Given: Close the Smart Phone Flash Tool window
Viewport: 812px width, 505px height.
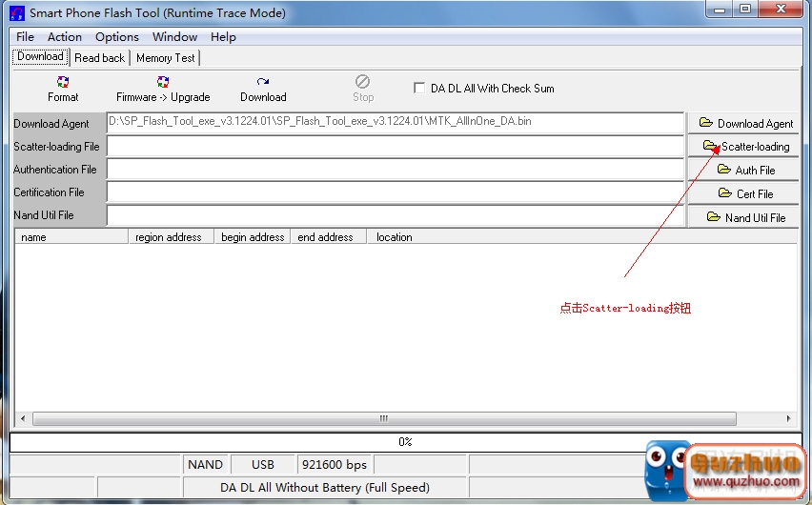Looking at the screenshot, I should tap(782, 10).
